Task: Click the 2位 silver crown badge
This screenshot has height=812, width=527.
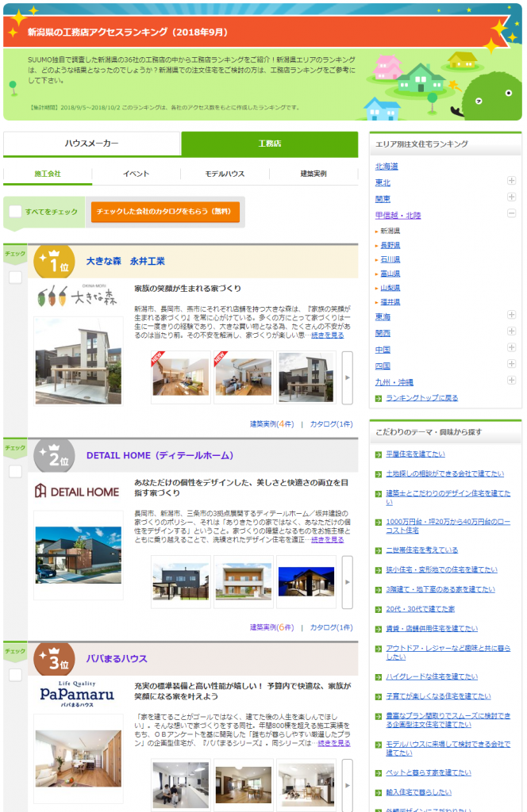Action: pyautogui.click(x=54, y=456)
